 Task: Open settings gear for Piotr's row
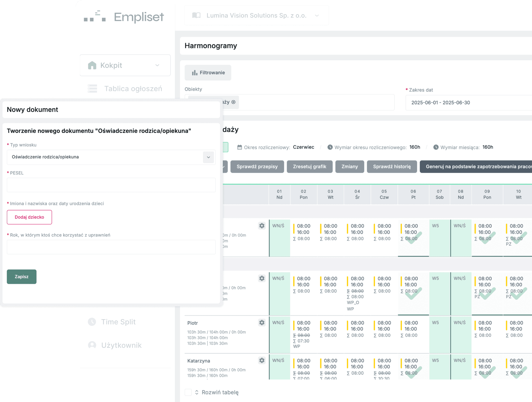tap(262, 323)
